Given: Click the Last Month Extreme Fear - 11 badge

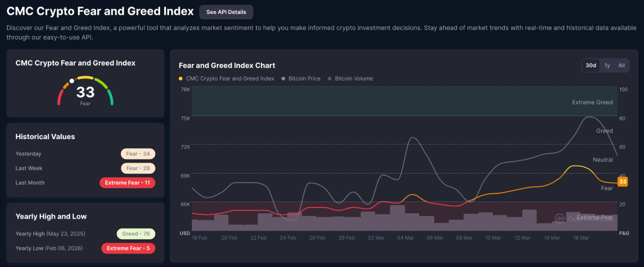Looking at the screenshot, I should pyautogui.click(x=127, y=183).
